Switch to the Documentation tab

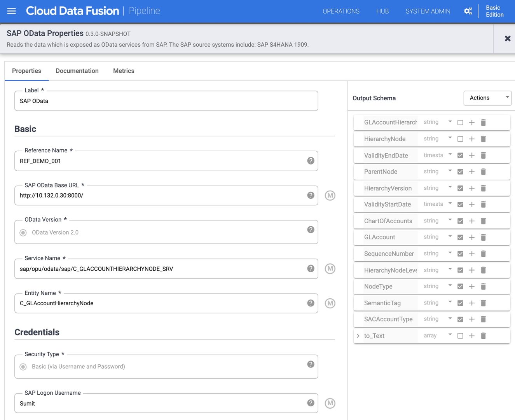(77, 71)
